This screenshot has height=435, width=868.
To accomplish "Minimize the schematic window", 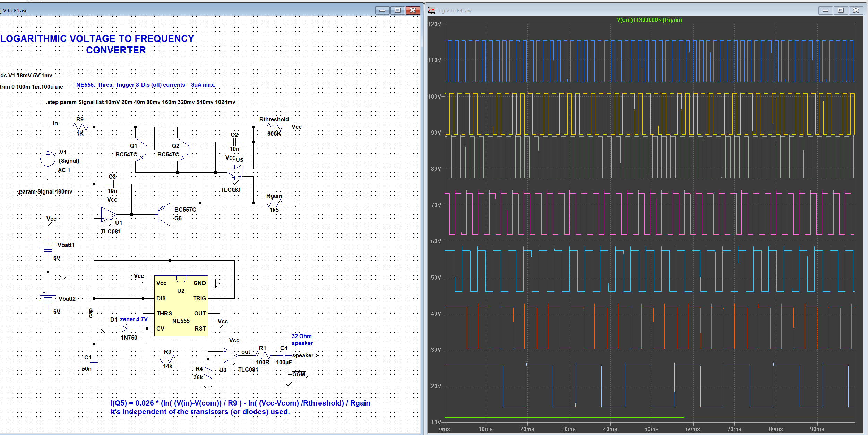I will (x=382, y=10).
